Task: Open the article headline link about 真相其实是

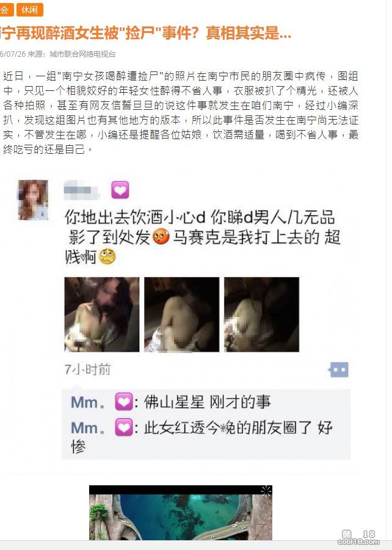Action: click(x=146, y=34)
